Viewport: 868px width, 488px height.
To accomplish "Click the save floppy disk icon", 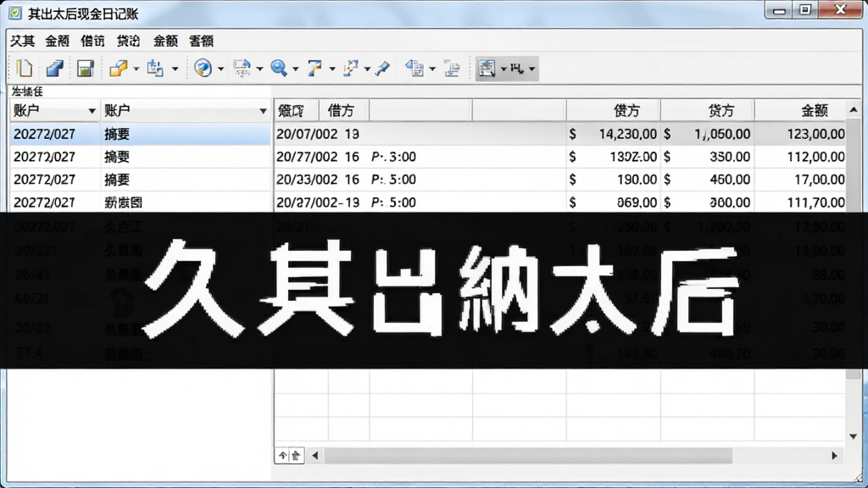I will (85, 69).
